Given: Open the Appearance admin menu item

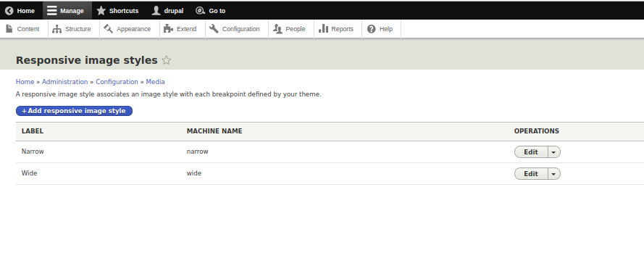Looking at the screenshot, I should click(130, 29).
